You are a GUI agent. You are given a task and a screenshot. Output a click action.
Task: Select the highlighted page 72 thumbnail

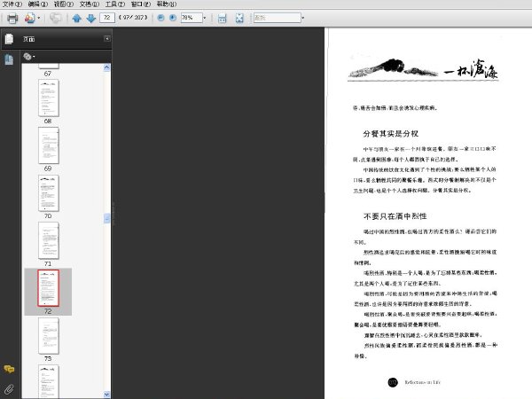(x=48, y=288)
